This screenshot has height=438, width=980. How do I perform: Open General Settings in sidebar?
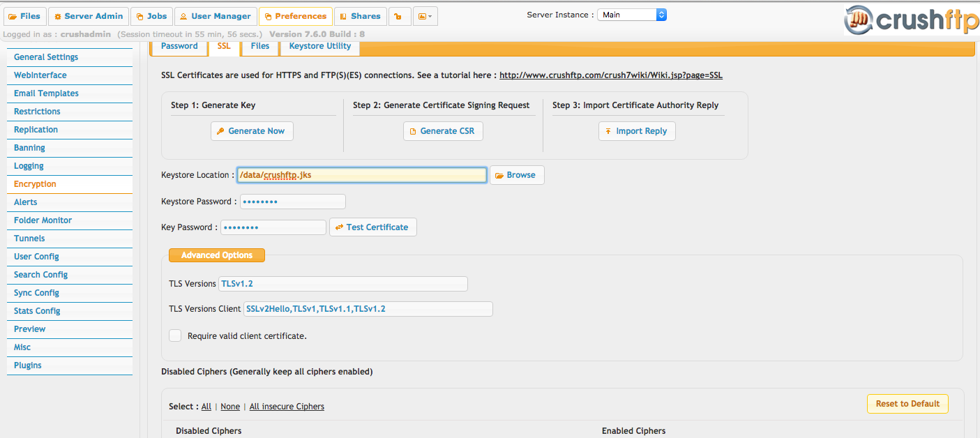tap(70, 57)
